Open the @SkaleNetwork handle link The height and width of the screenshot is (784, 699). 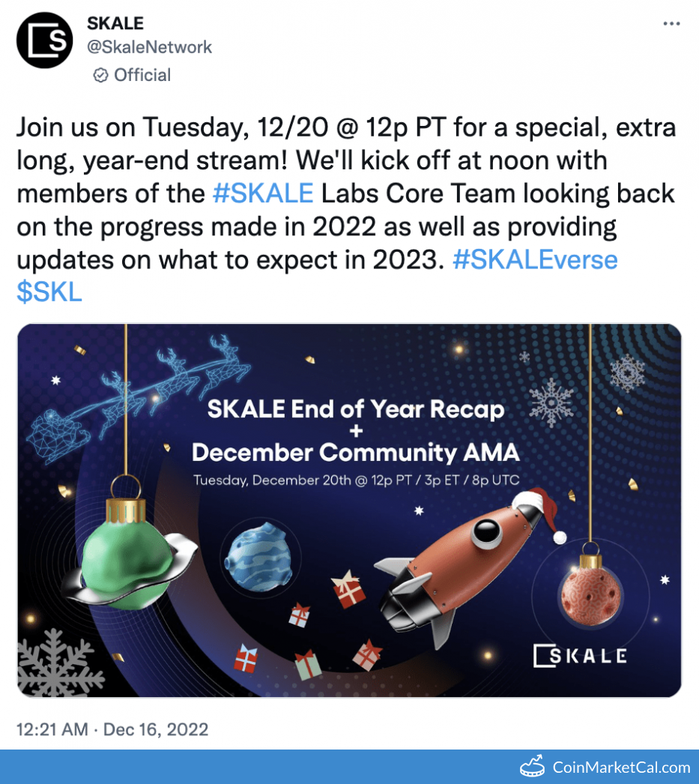tap(149, 47)
